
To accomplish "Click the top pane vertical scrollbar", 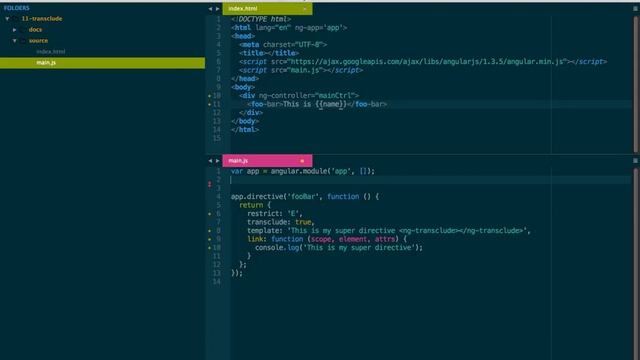I will [636, 84].
